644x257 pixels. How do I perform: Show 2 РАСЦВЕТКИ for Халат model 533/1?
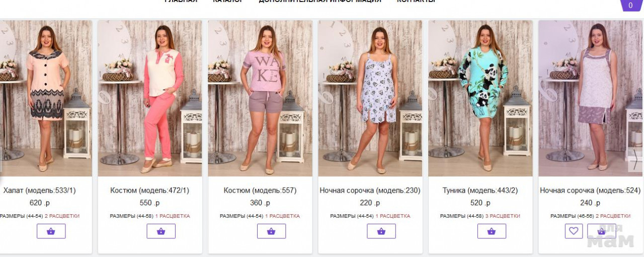(x=62, y=216)
